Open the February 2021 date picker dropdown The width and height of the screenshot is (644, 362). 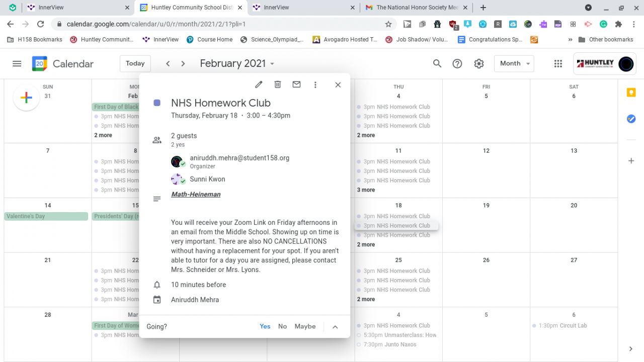[237, 64]
